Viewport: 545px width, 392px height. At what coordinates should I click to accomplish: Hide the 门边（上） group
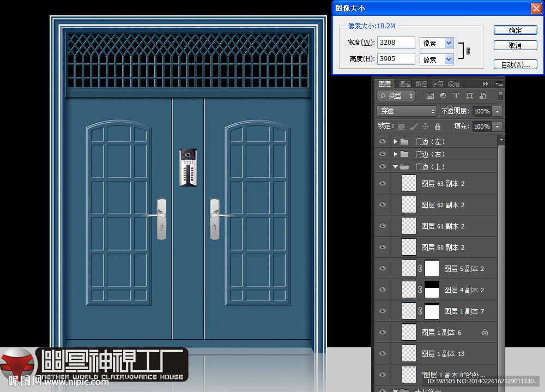(383, 167)
